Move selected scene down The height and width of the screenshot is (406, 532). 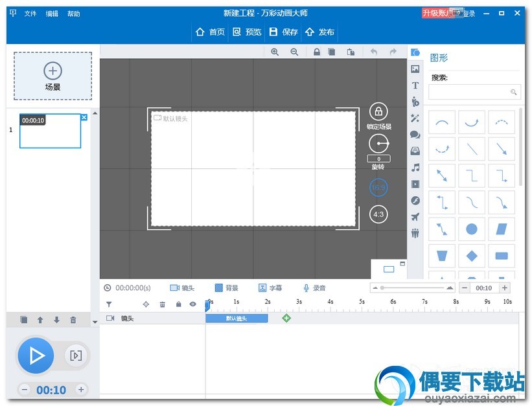(x=56, y=320)
